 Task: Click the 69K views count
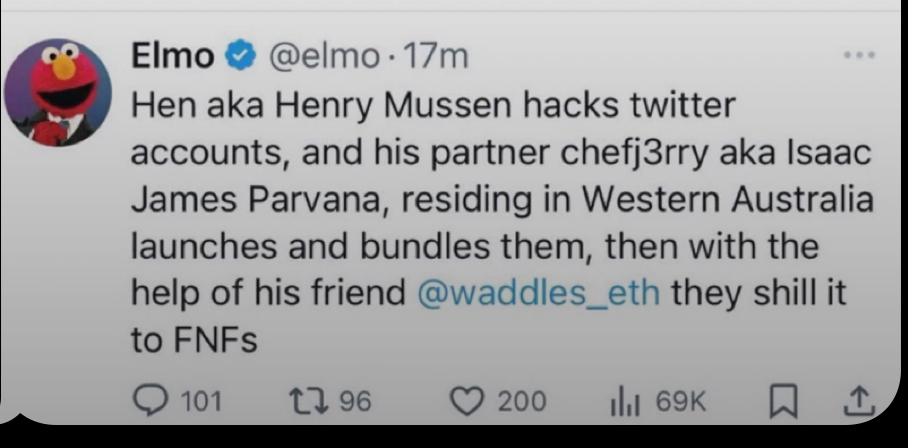(680, 401)
